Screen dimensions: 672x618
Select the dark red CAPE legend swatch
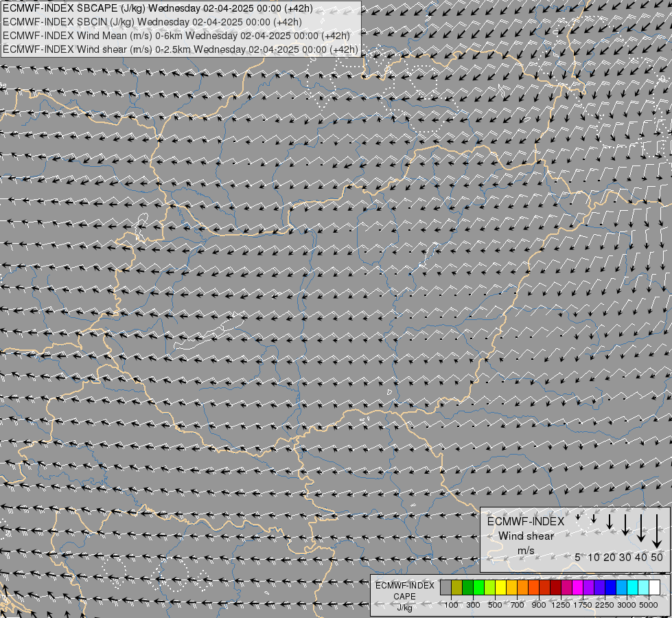(556, 587)
